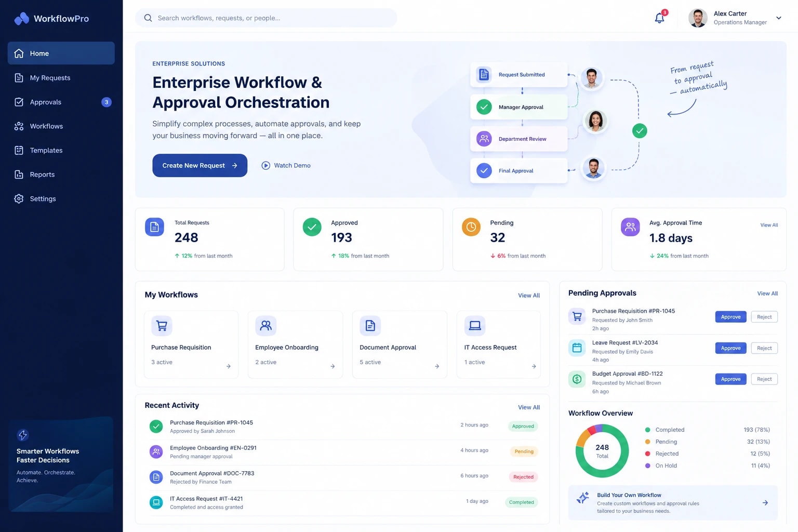Click the search workflows input field
The image size is (798, 532).
point(266,18)
